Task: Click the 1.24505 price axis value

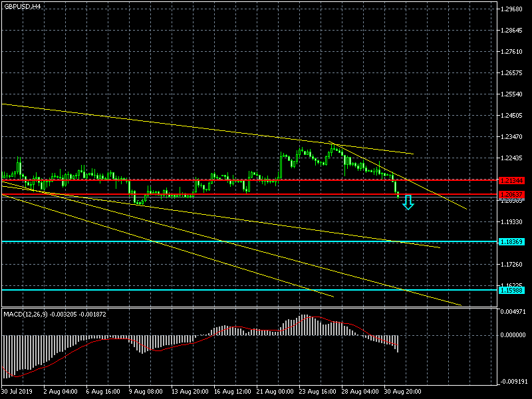Action: (x=511, y=115)
